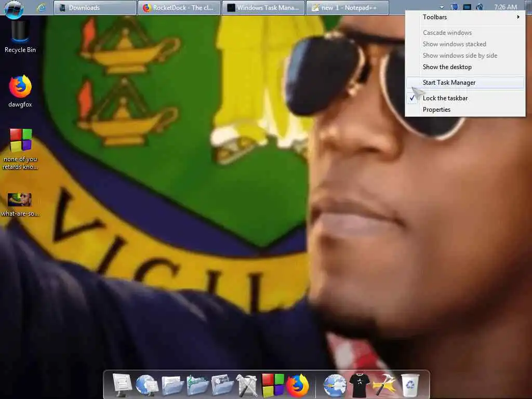Click the Windows Start orb
The image size is (532, 399).
pos(14,9)
